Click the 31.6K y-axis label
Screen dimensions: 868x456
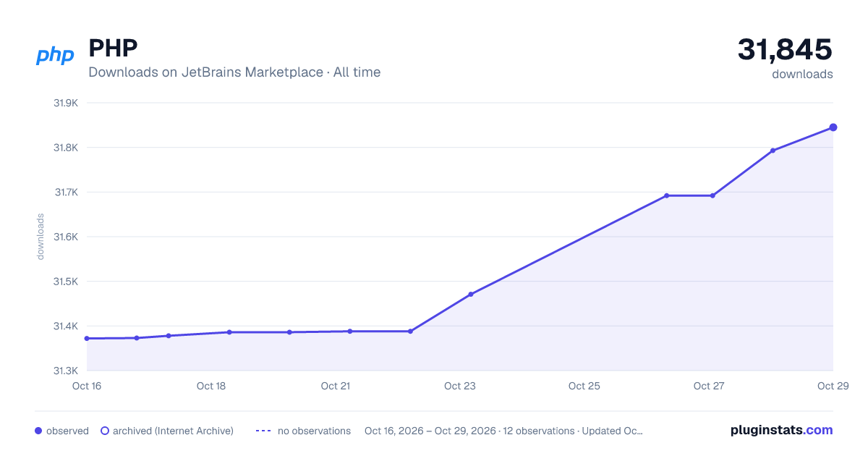click(66, 237)
